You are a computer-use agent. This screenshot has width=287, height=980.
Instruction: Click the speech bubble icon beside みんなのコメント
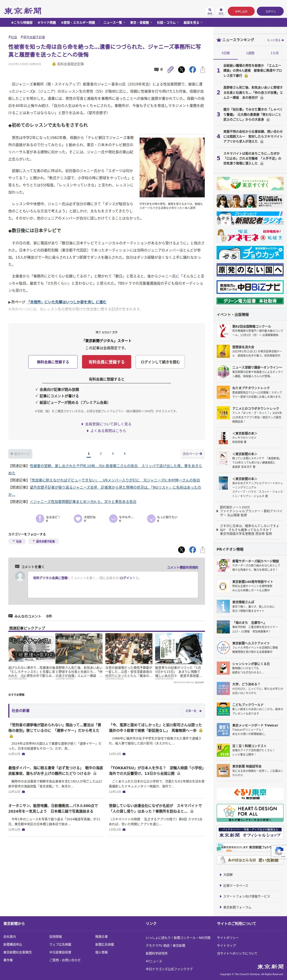pyautogui.click(x=11, y=616)
